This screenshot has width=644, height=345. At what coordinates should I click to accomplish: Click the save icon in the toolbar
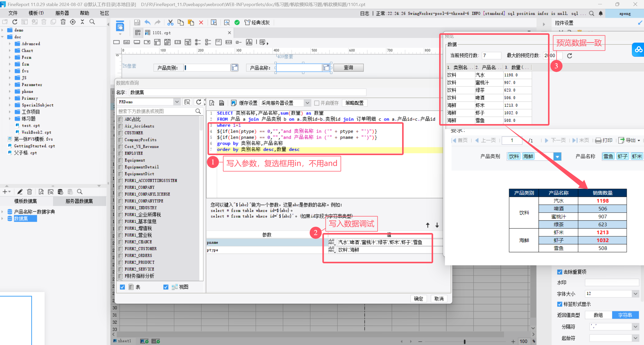(x=137, y=22)
